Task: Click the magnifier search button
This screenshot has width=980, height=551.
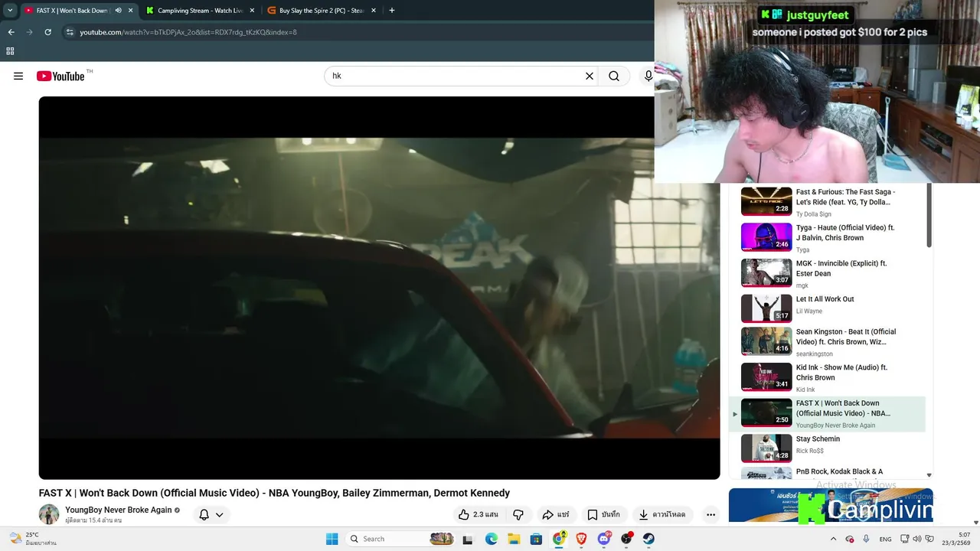Action: coord(614,76)
